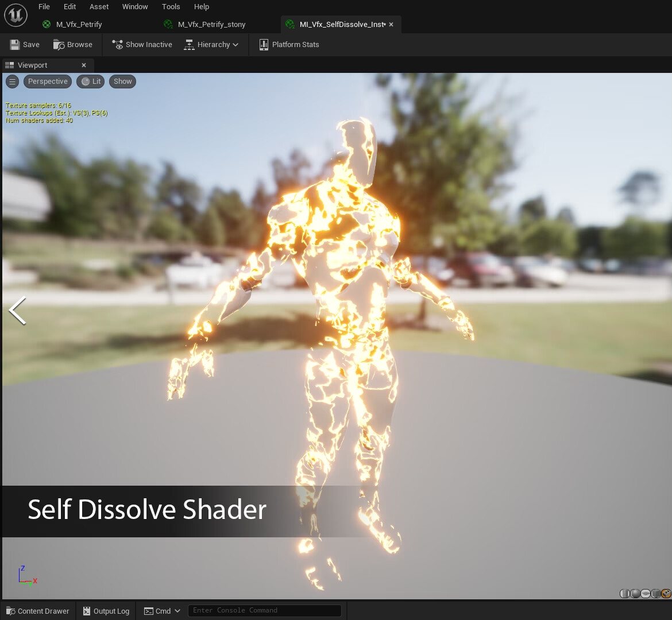Open the File menu

point(44,6)
